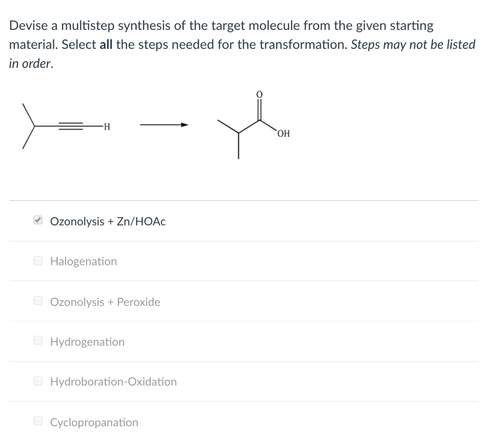Check the Halogenation checkbox
The width and height of the screenshot is (495, 448).
(x=37, y=260)
